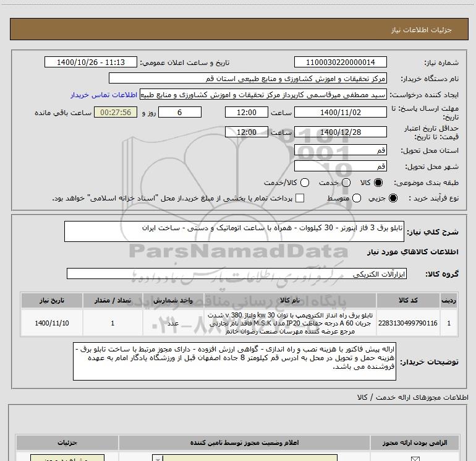Click the تاریخ نیاز column header
This screenshot has height=461, width=476.
click(x=51, y=300)
